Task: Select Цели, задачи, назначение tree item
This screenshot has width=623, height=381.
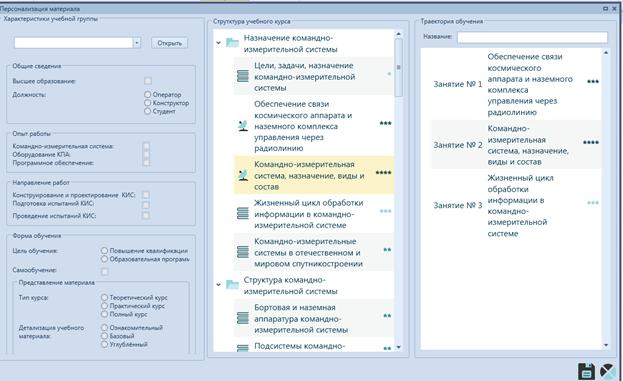Action: click(314, 76)
